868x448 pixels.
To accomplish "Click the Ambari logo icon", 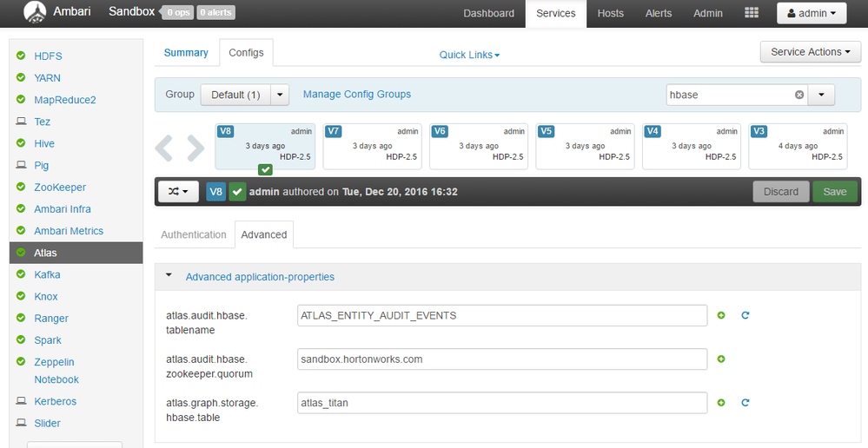I will click(35, 12).
